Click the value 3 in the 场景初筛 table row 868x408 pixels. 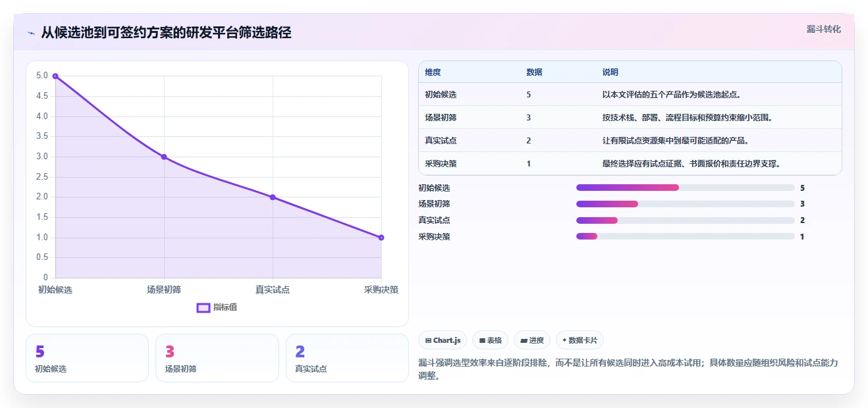click(x=529, y=118)
